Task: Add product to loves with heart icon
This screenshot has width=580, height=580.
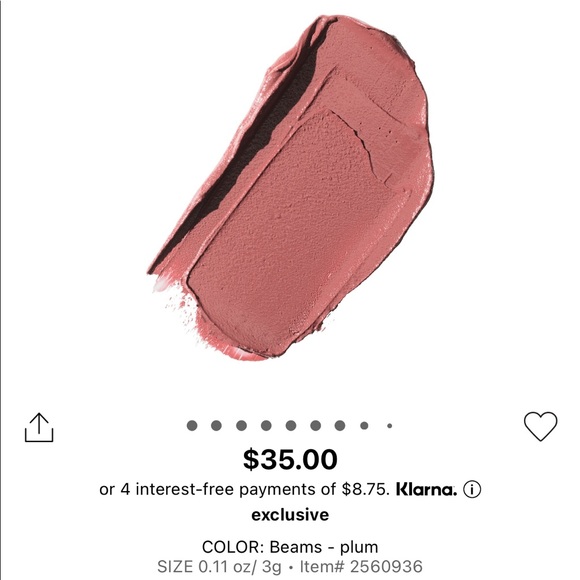Action: pos(540,426)
